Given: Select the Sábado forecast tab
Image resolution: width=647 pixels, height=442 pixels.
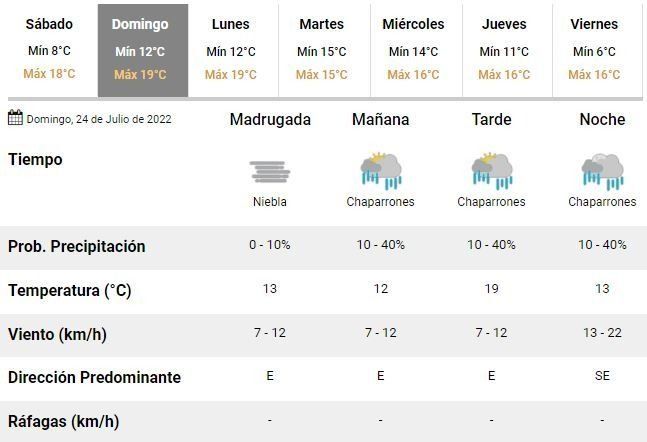Looking at the screenshot, I should pyautogui.click(x=48, y=49).
